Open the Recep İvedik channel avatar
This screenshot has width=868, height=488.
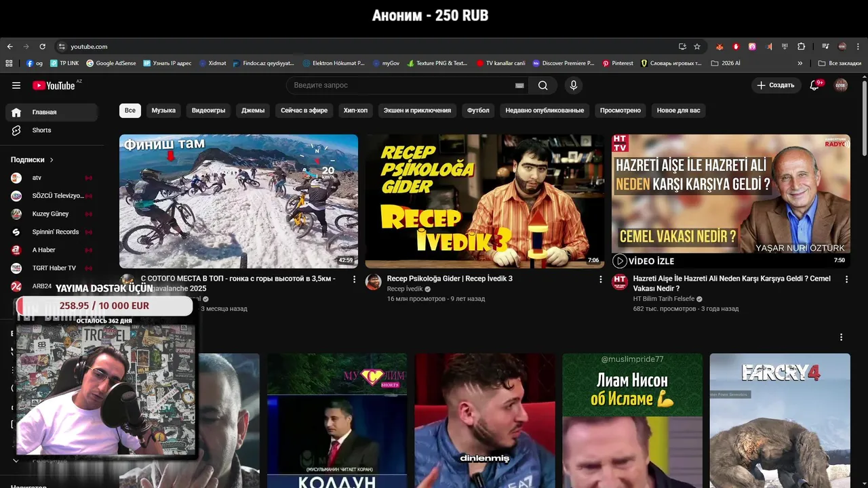pos(374,282)
